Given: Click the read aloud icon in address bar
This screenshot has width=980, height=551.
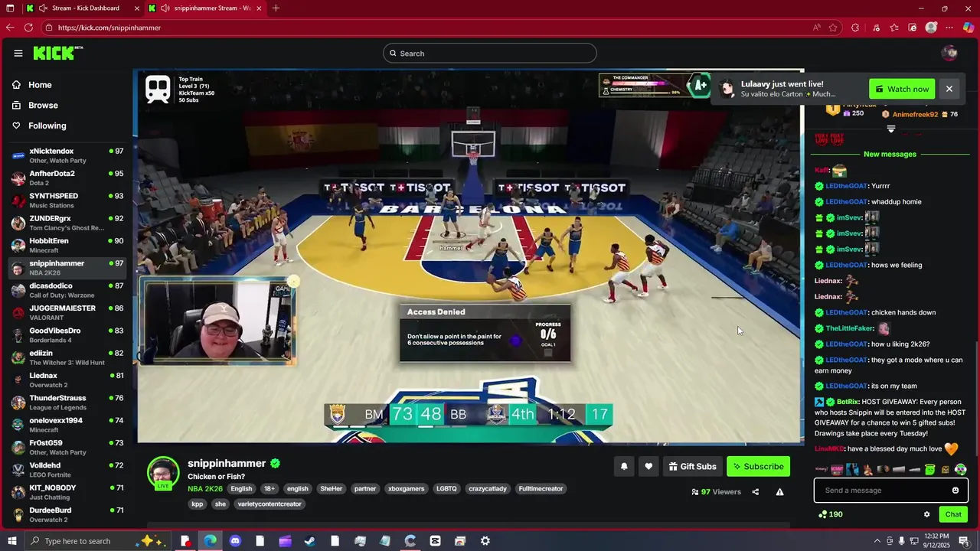Looking at the screenshot, I should pos(817,28).
